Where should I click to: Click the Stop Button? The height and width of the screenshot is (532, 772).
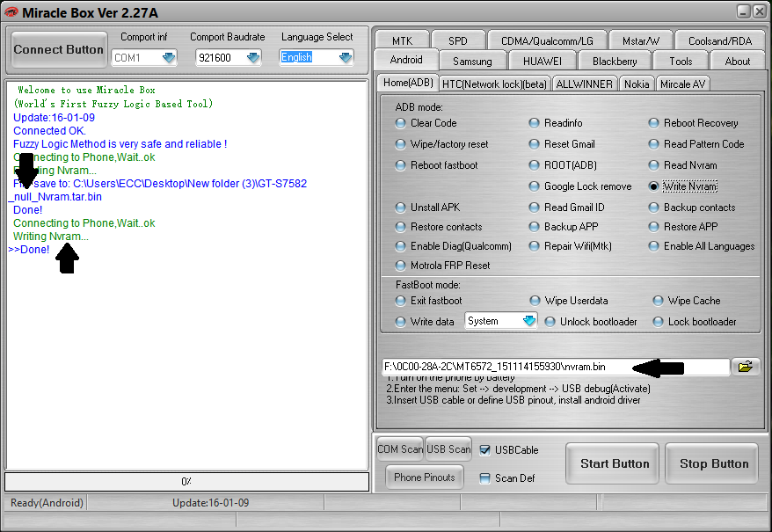click(x=711, y=463)
